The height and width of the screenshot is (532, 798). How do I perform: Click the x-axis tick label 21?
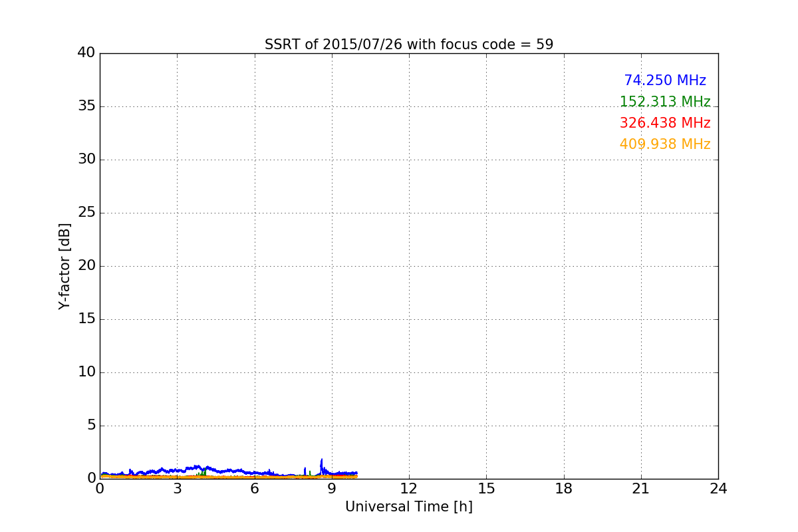tap(641, 489)
